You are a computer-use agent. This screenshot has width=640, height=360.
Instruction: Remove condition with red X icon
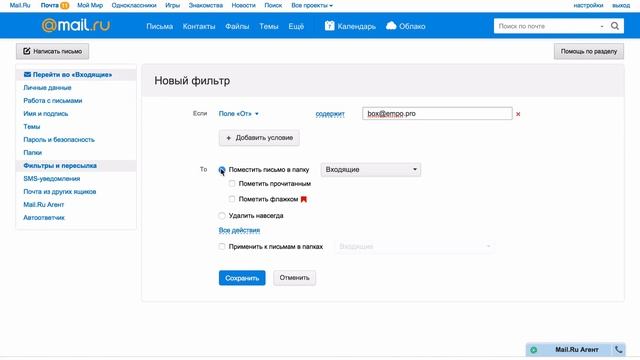click(x=518, y=114)
